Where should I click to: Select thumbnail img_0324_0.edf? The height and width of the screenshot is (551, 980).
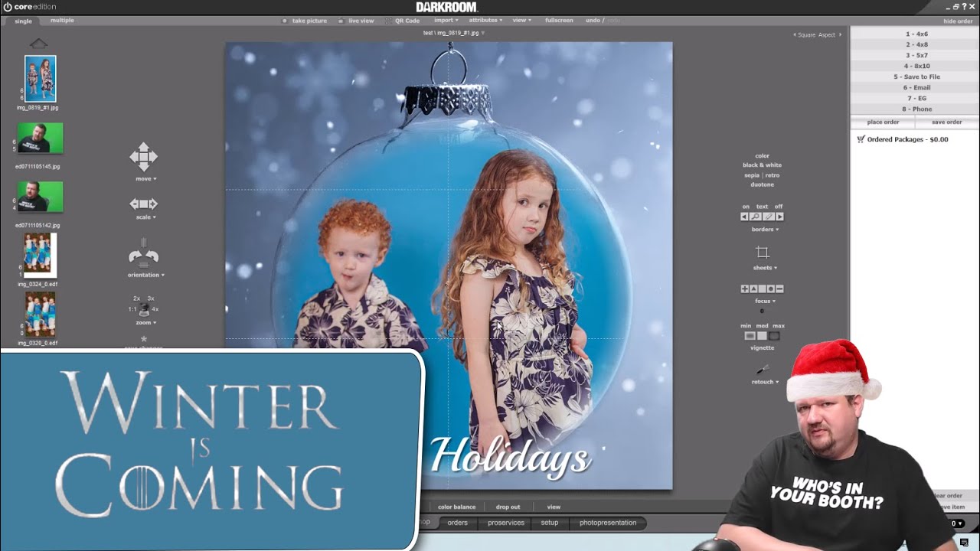[x=40, y=256]
